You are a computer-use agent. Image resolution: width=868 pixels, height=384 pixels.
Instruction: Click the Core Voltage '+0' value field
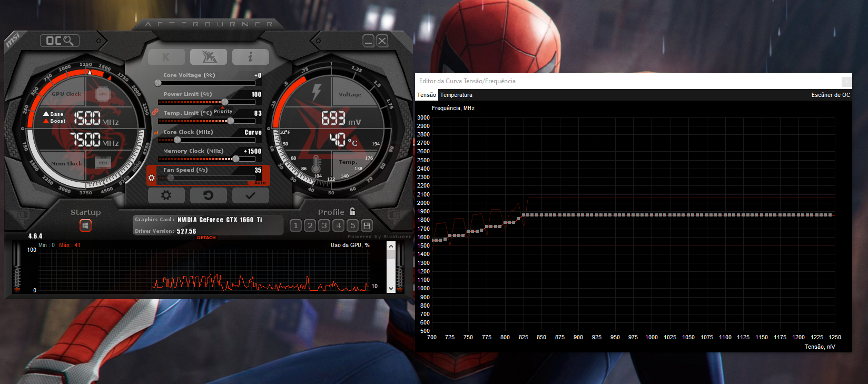pos(258,75)
